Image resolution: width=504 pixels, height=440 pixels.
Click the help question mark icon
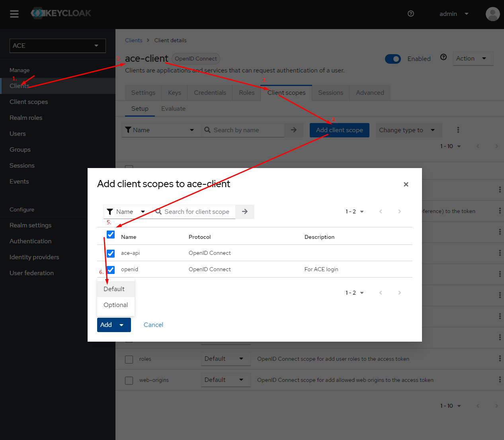410,14
